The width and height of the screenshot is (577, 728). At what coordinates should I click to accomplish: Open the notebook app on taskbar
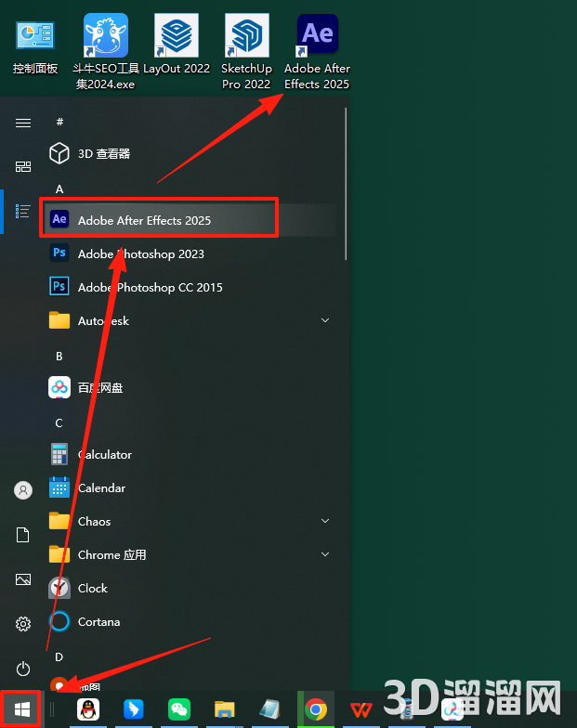pyautogui.click(x=269, y=709)
